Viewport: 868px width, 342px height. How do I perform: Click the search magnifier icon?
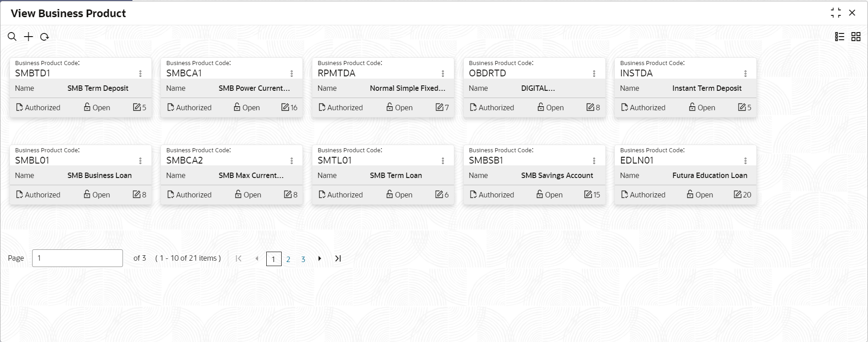click(12, 37)
